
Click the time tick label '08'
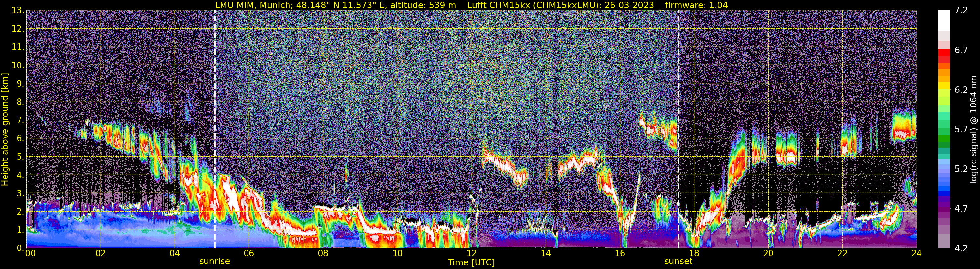click(x=323, y=254)
